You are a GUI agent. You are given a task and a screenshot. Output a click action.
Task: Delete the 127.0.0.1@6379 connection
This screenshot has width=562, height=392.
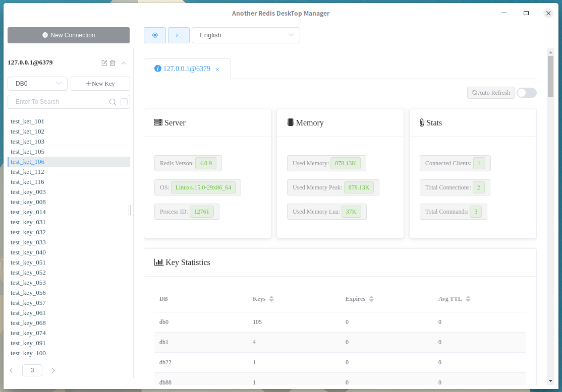(x=113, y=63)
